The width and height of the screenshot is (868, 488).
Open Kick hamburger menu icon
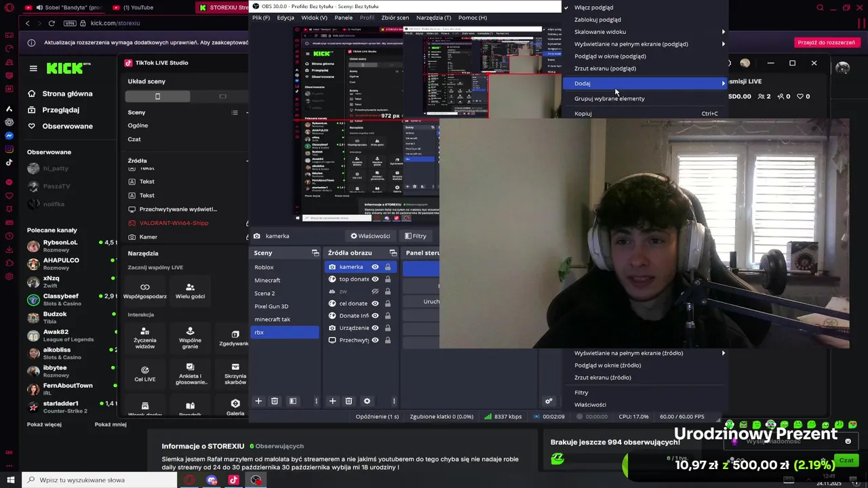[x=33, y=68]
